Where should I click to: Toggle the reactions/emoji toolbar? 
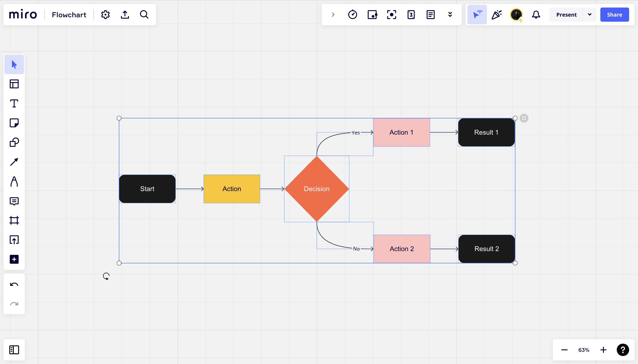(x=497, y=14)
